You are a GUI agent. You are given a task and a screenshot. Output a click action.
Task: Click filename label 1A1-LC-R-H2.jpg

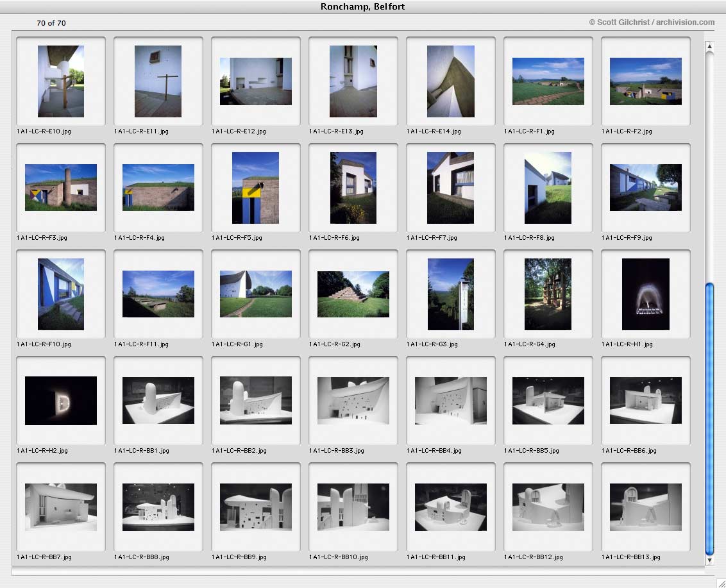(42, 451)
